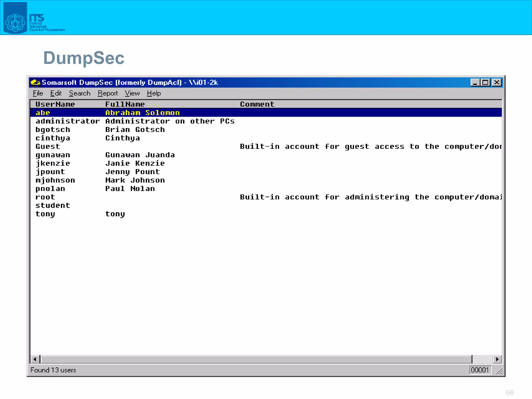532x399 pixels.
Task: Select the jkenzie user row
Action: point(266,163)
